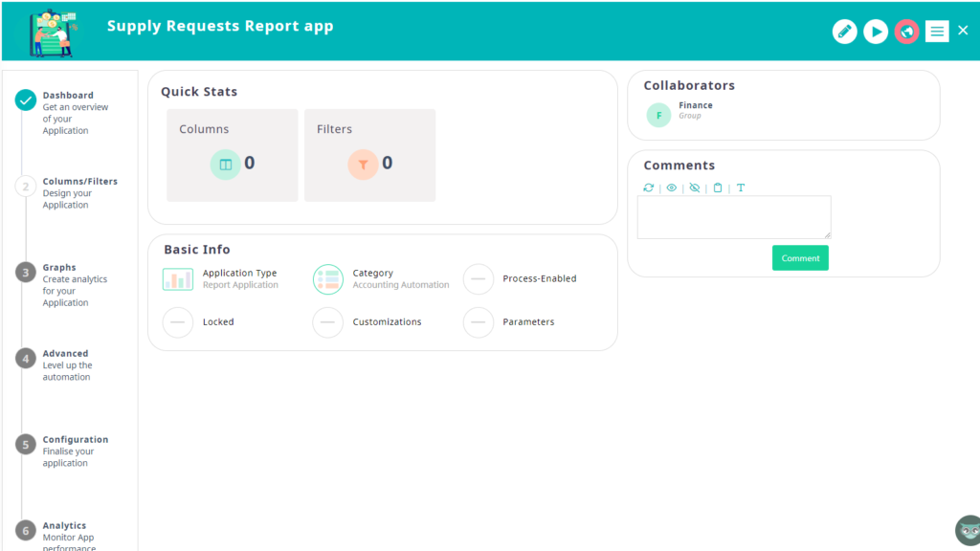Image resolution: width=980 pixels, height=551 pixels.
Task: Run the app using the play icon
Action: (876, 31)
